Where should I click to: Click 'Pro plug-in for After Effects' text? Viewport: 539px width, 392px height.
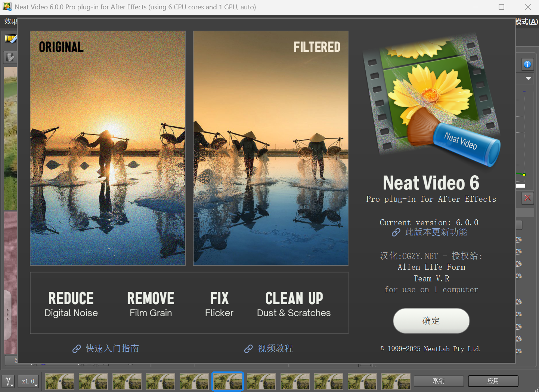coord(431,199)
